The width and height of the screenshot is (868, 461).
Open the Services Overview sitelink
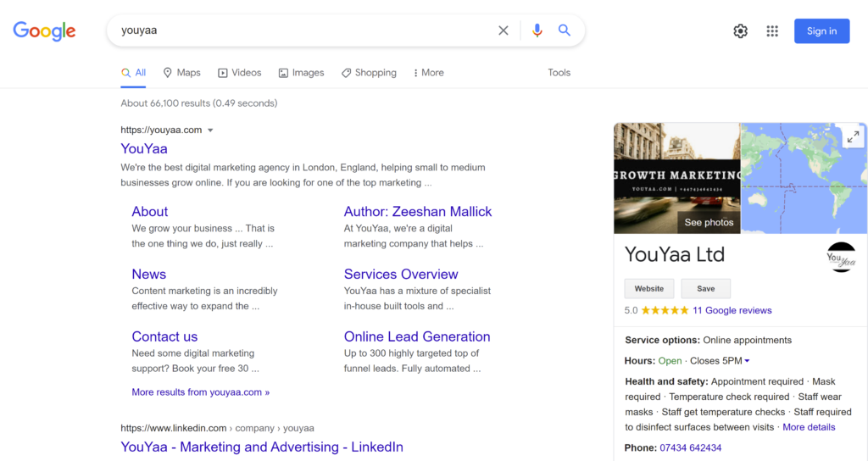[x=401, y=274]
